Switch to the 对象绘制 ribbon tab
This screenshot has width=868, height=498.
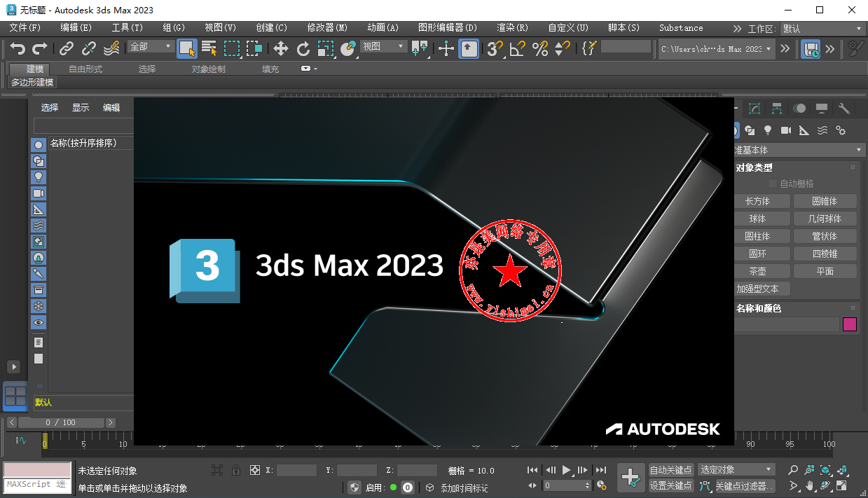point(209,69)
